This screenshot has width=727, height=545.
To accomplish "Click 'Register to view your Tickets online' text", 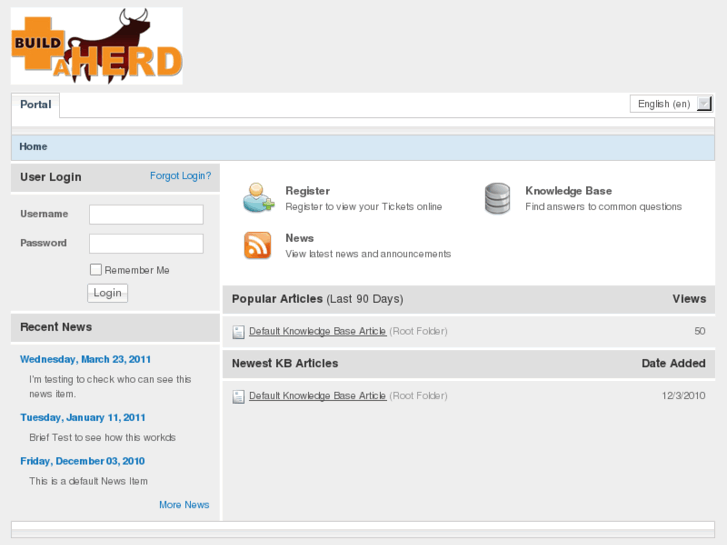I will [364, 207].
